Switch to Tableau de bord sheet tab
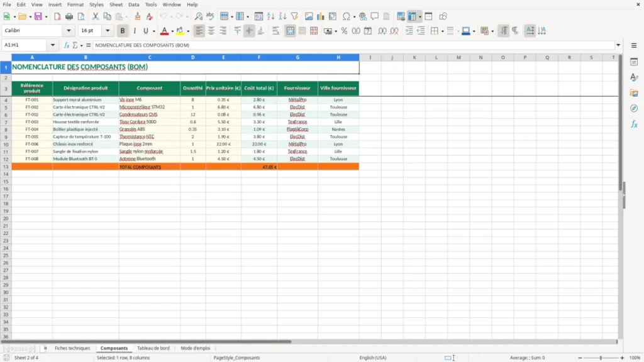This screenshot has height=362, width=644. [x=153, y=348]
